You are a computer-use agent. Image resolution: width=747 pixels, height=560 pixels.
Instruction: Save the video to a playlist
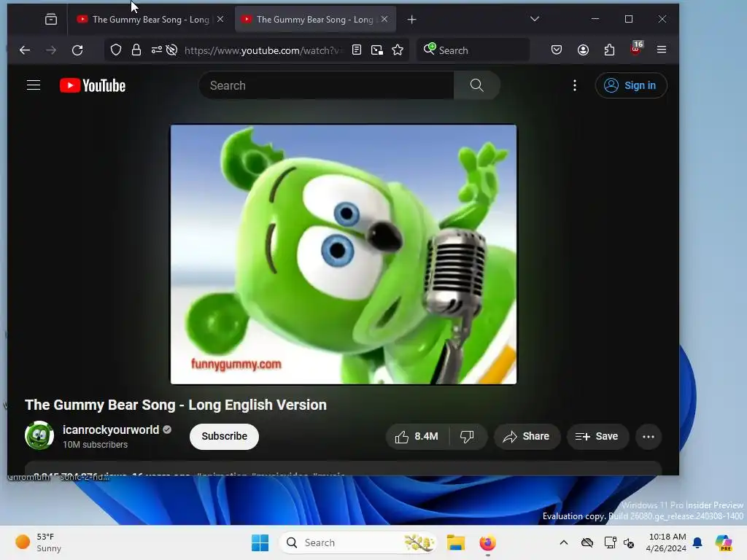(x=597, y=436)
